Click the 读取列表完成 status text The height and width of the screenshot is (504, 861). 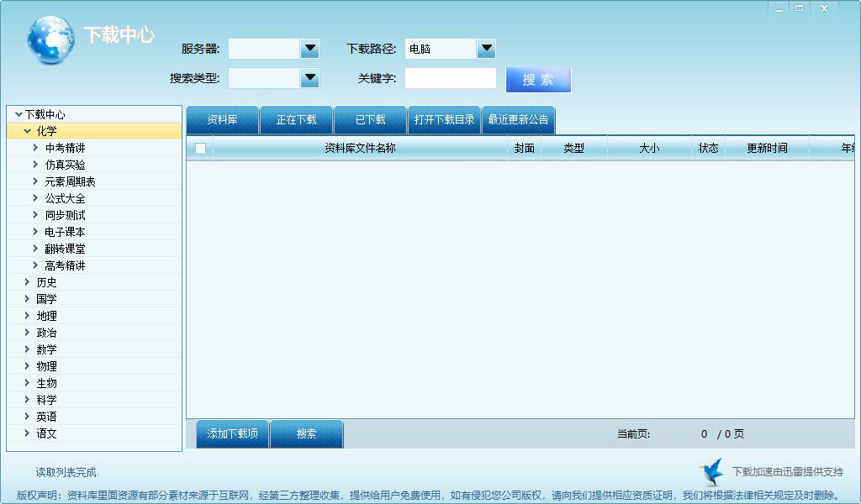(x=67, y=472)
